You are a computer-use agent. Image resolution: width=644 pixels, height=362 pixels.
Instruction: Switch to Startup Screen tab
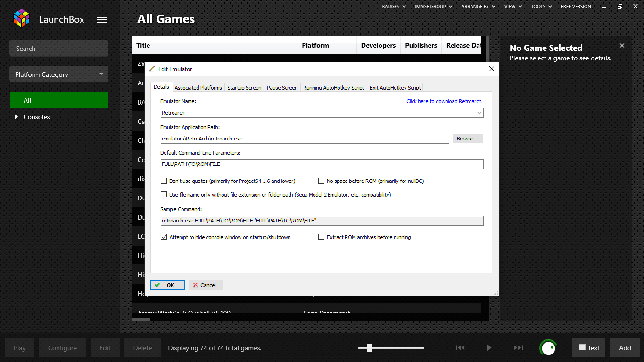click(x=244, y=88)
